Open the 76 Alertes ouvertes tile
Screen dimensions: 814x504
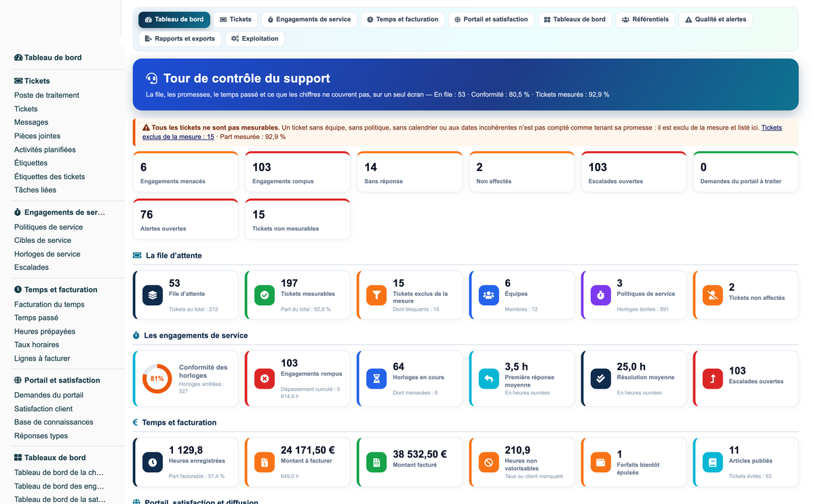[186, 219]
